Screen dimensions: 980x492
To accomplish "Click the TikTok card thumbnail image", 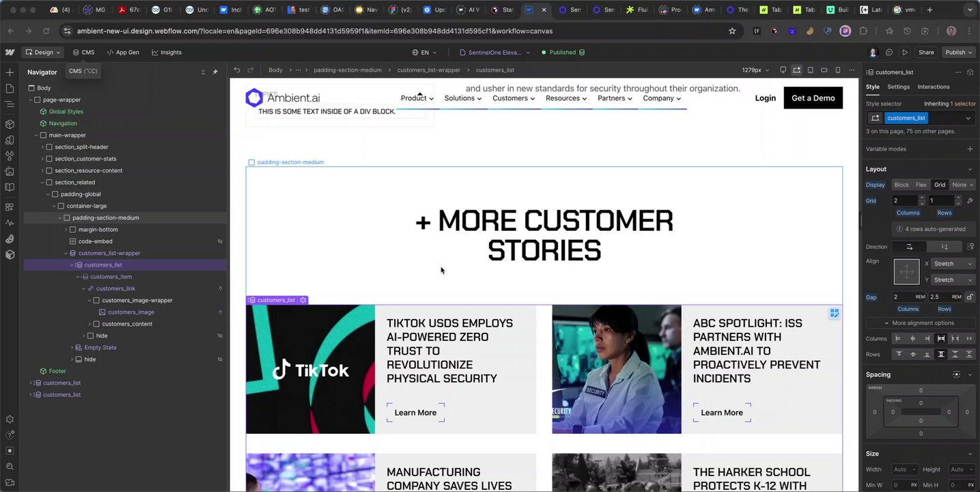I will point(310,369).
